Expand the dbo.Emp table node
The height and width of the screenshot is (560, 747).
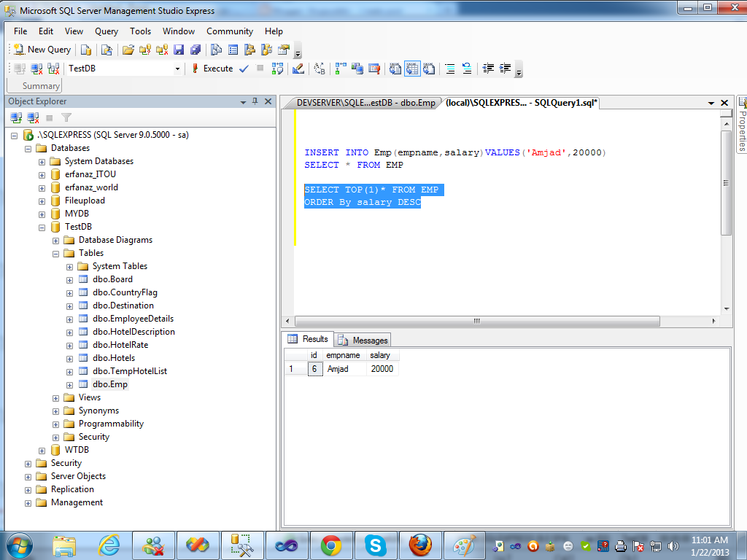[69, 385]
